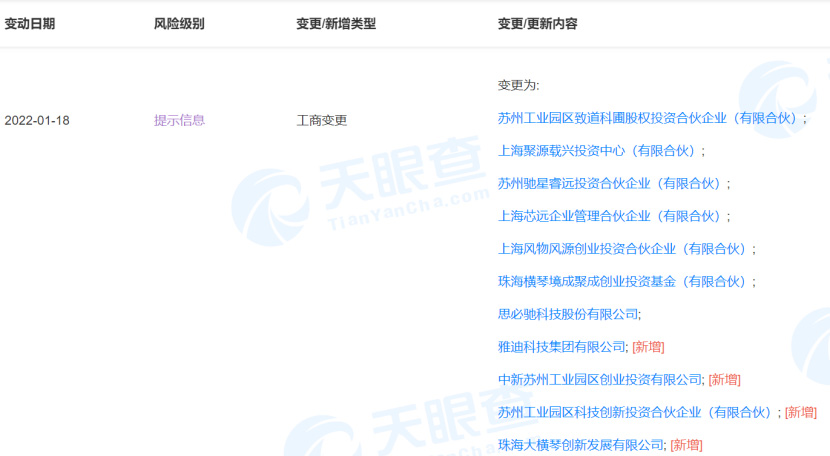830x456 pixels.
Task: Select 珠海大横琴创新发展有限公司 link
Action: (x=580, y=445)
